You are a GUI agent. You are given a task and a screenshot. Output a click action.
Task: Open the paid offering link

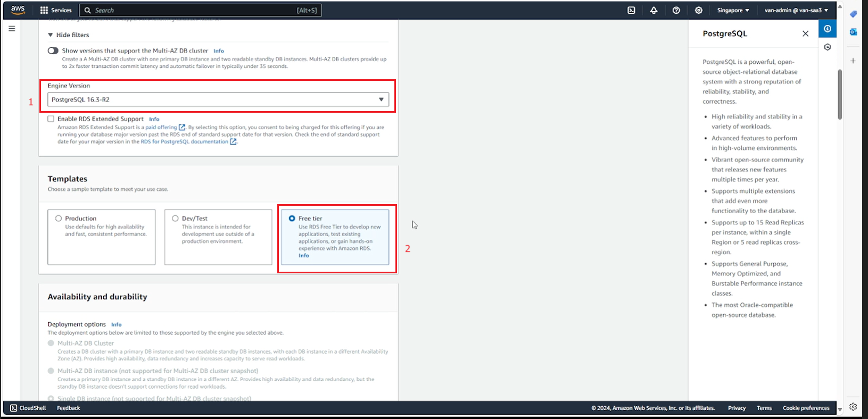(x=161, y=127)
